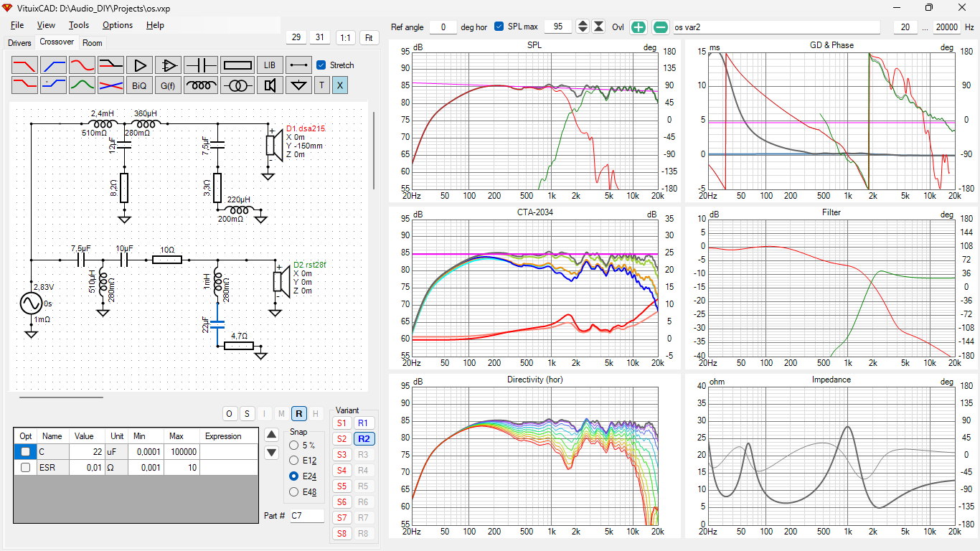Open the LIB component library

(x=270, y=65)
